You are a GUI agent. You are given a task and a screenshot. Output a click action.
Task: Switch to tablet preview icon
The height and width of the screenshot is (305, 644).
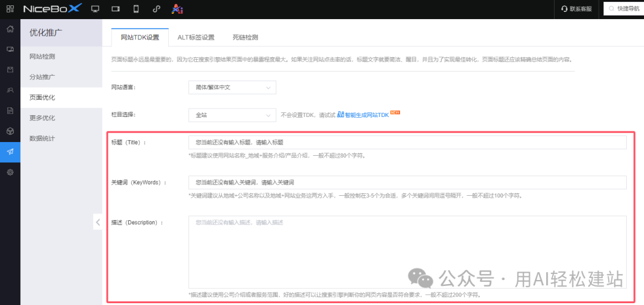pyautogui.click(x=116, y=9)
